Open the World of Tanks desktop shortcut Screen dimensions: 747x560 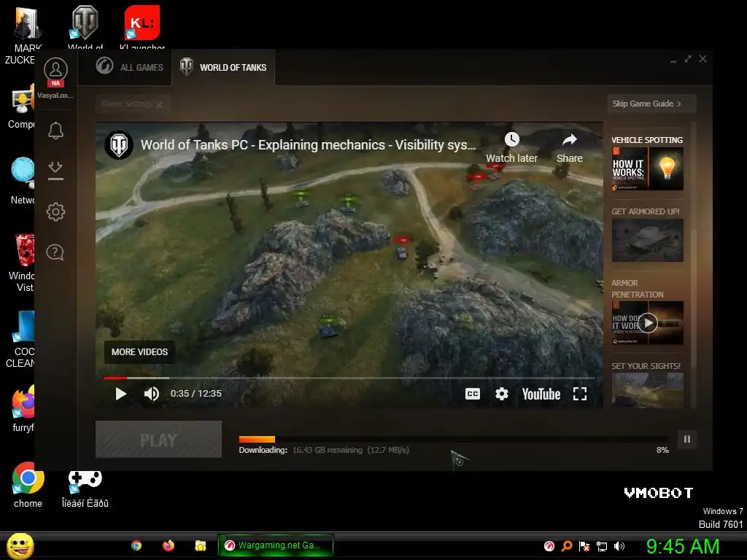pos(85,28)
